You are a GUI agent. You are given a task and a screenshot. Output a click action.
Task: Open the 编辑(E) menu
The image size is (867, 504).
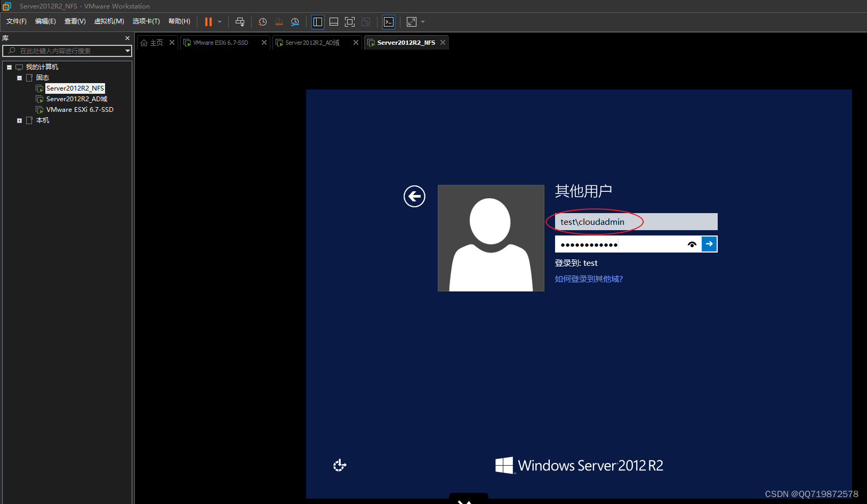(x=45, y=21)
